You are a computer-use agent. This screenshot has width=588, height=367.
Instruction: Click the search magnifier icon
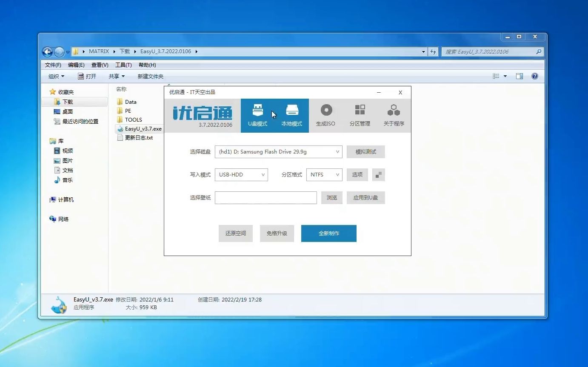click(539, 51)
